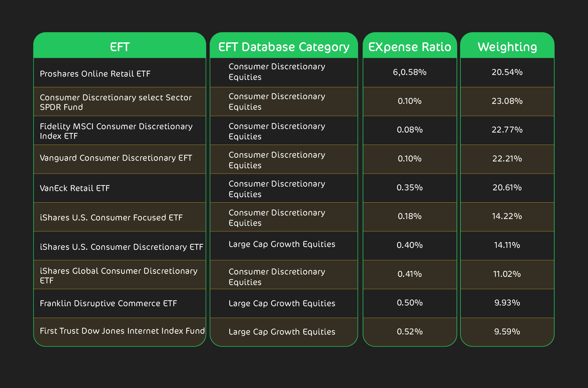Select the "23.08%" weighting value
Viewport: 588px width, 388px height.
click(507, 101)
